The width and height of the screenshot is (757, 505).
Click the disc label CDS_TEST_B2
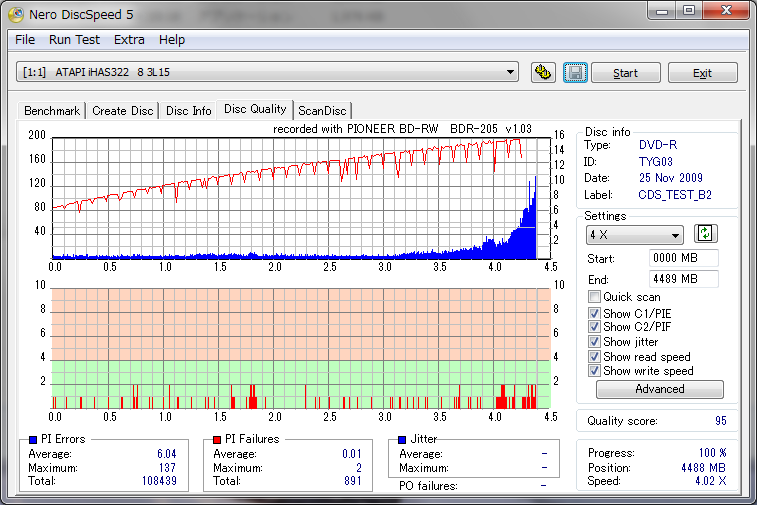pyautogui.click(x=675, y=195)
